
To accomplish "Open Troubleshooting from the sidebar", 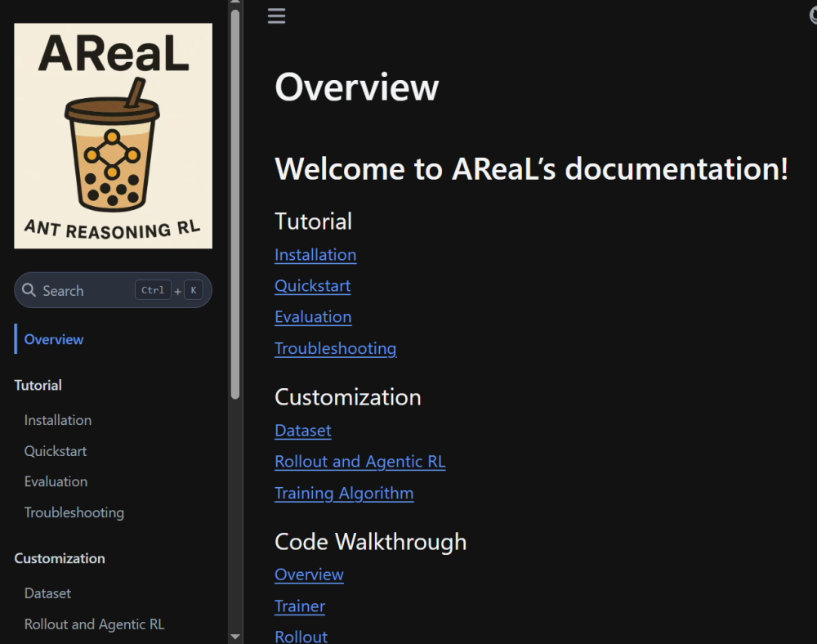I will 74,512.
